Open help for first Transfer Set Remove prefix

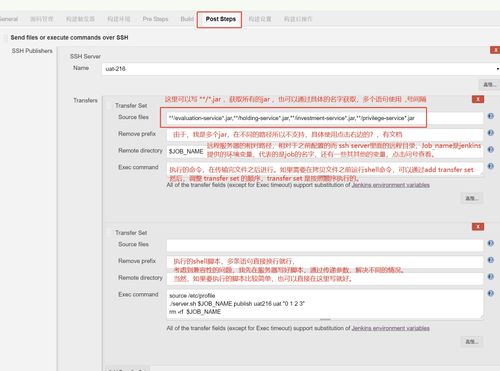tap(491, 133)
